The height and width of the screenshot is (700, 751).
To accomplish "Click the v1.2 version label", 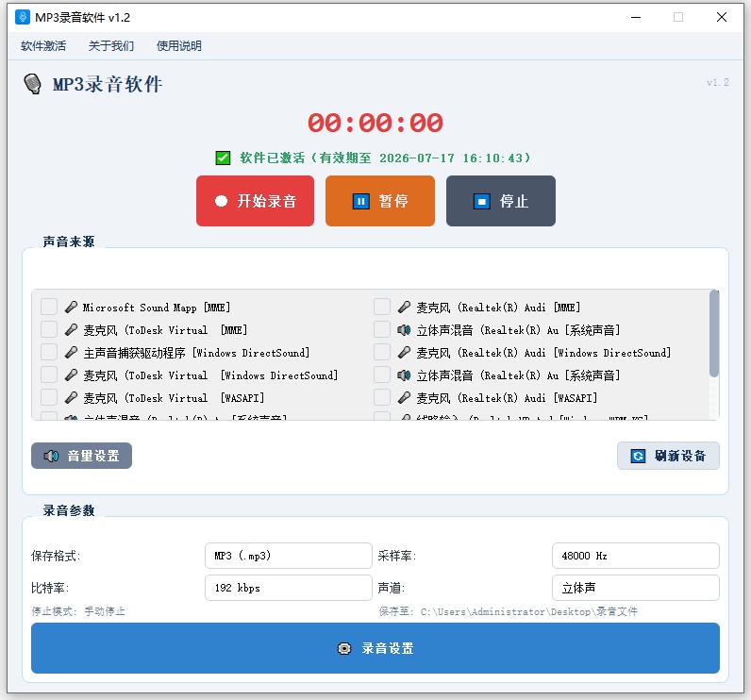I will (717, 82).
